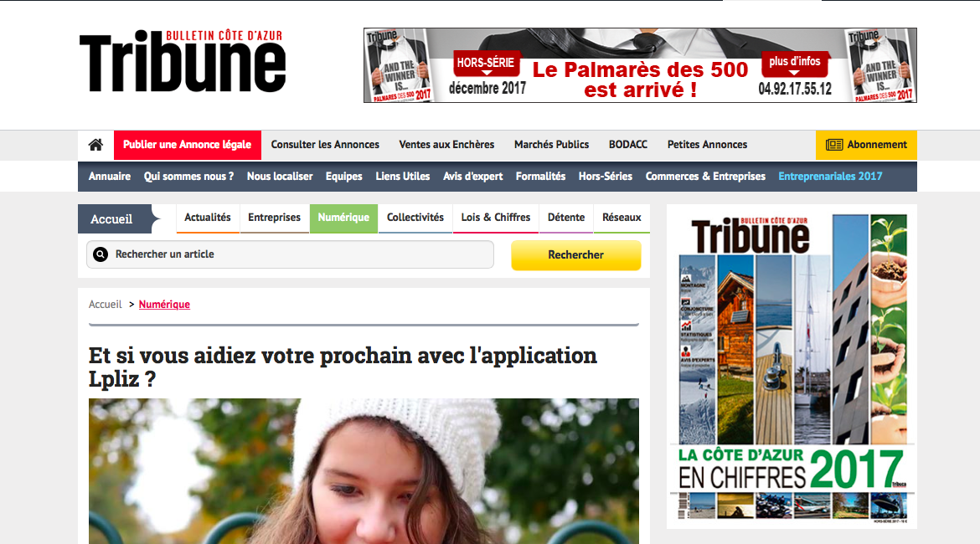Screen dimensions: 980x544
Task: Click the Accueil section label
Action: [111, 219]
